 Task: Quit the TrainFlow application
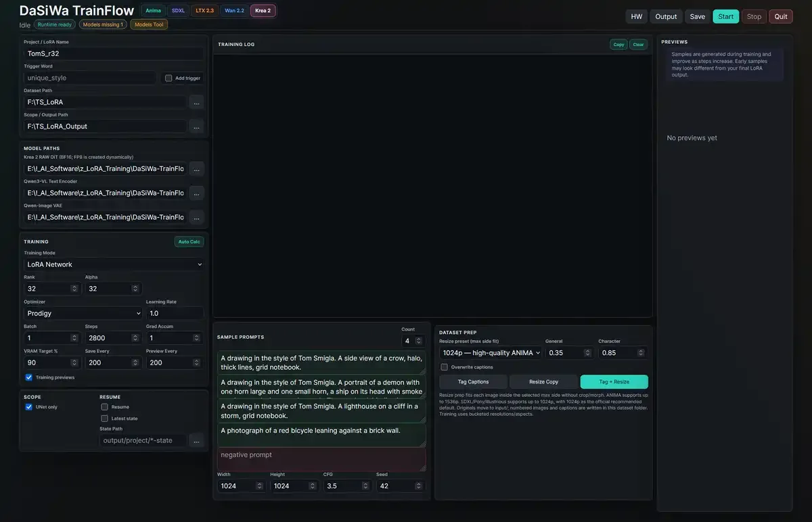[x=781, y=16]
